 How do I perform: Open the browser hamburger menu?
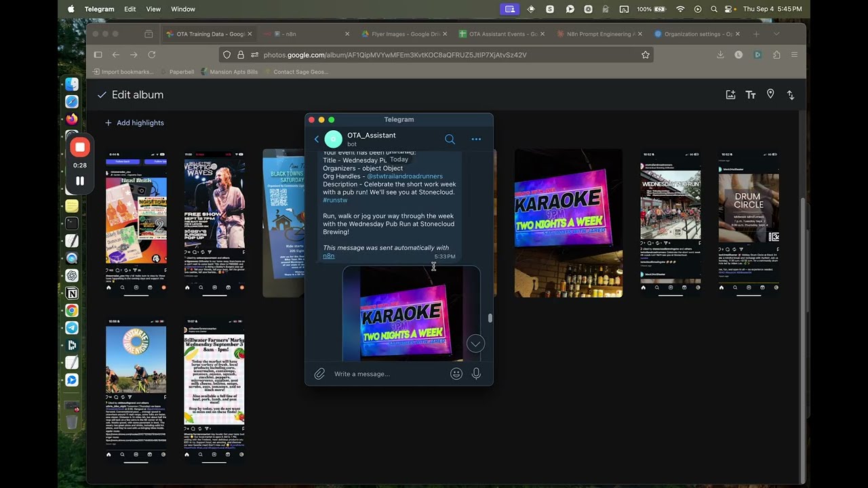pos(794,55)
